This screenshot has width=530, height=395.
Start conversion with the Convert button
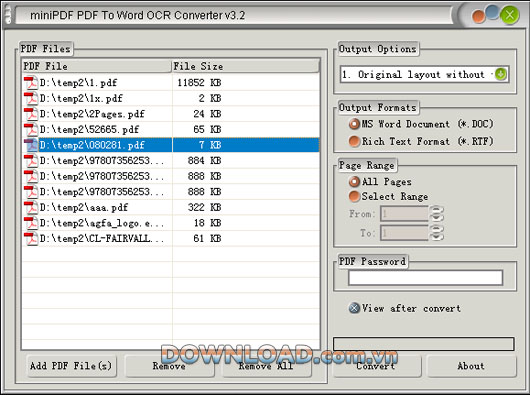click(377, 366)
